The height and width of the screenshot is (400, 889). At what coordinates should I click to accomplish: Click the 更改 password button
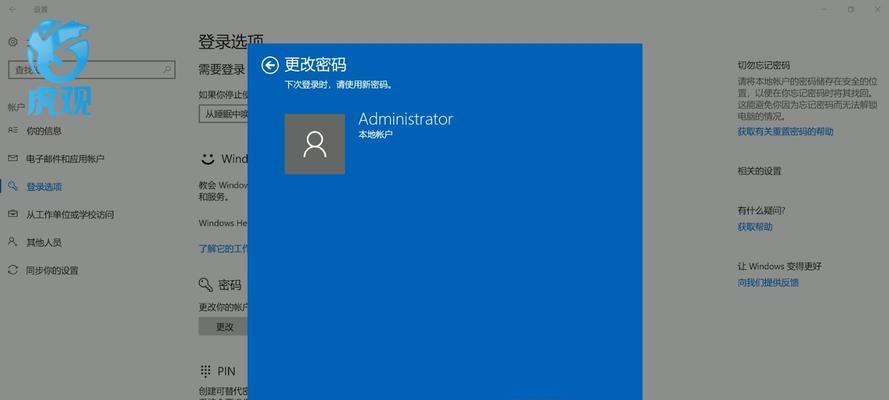coord(223,327)
